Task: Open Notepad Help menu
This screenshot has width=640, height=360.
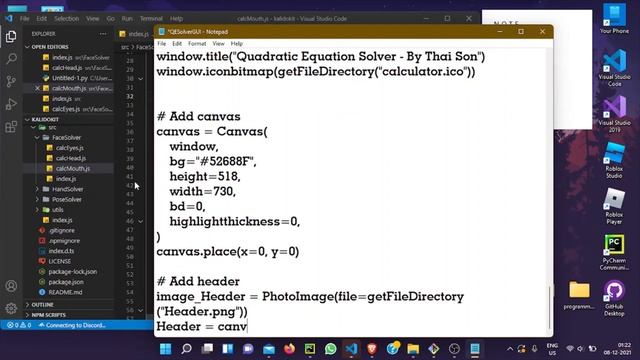Action: pos(237,44)
